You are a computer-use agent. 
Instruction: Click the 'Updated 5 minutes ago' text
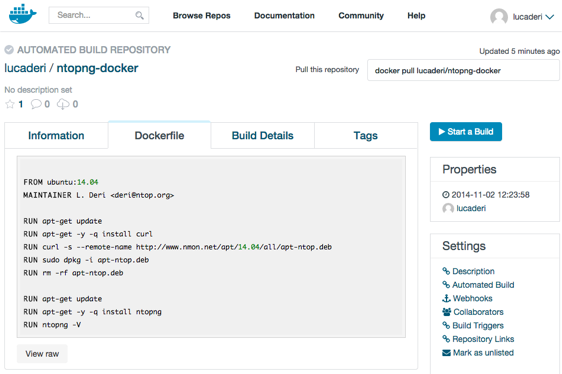pos(519,51)
